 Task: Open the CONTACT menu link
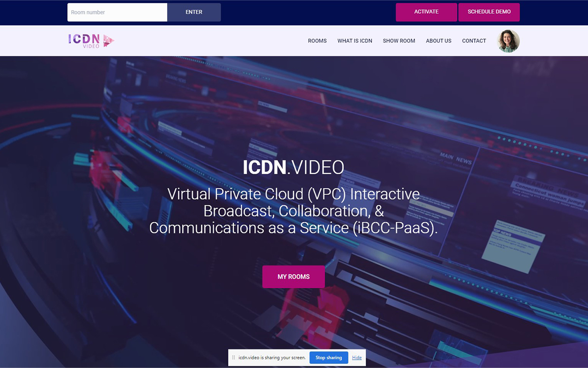474,41
